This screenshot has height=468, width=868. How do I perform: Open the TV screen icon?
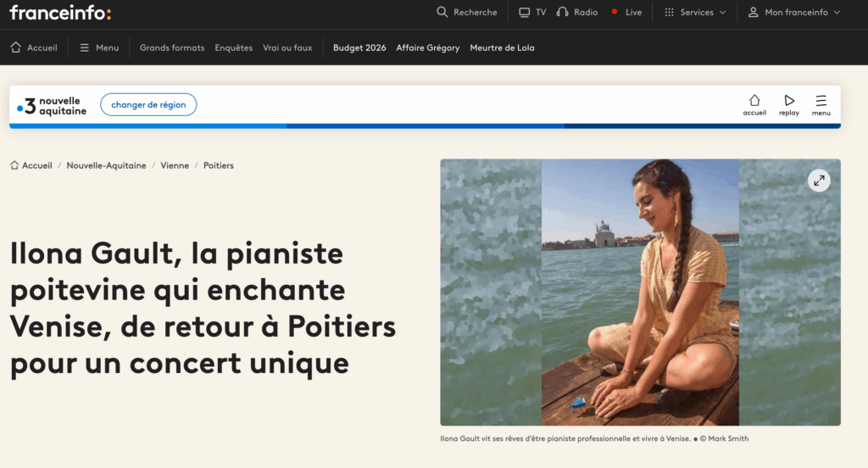(524, 12)
